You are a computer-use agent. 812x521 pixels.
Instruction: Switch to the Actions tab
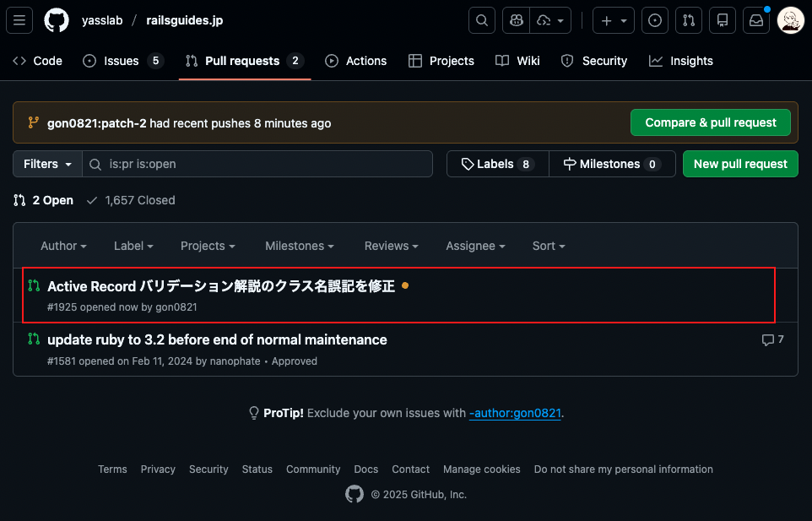pyautogui.click(x=355, y=61)
